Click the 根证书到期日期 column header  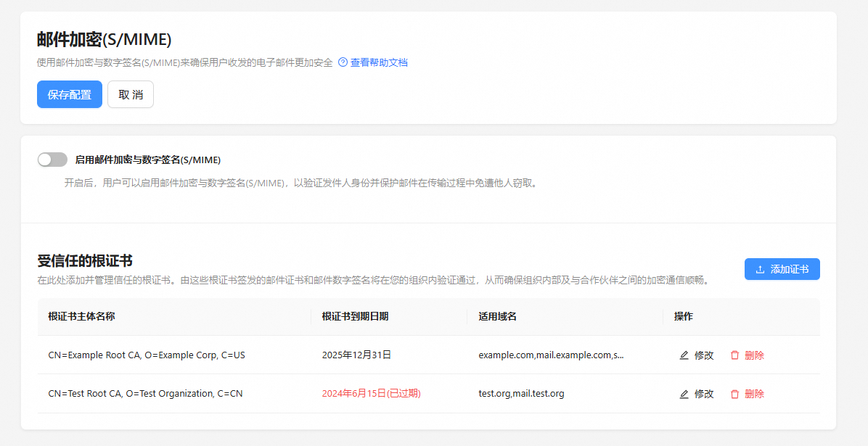coord(355,316)
